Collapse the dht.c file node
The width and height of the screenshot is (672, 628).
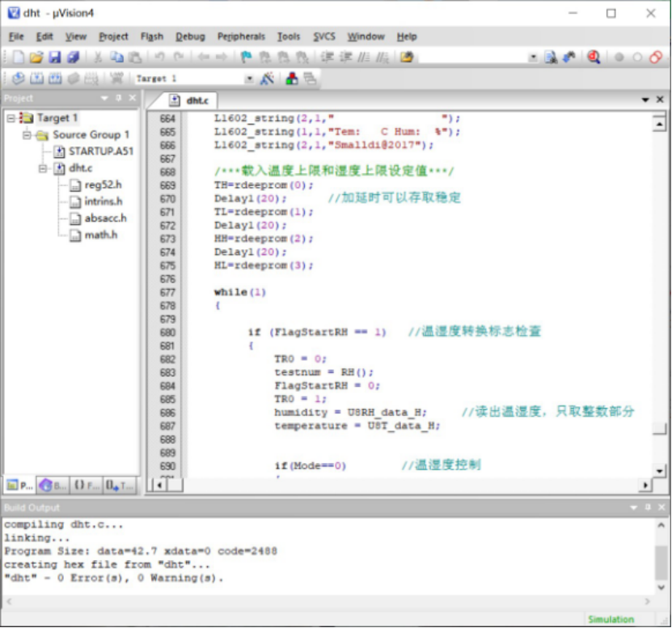[43, 168]
